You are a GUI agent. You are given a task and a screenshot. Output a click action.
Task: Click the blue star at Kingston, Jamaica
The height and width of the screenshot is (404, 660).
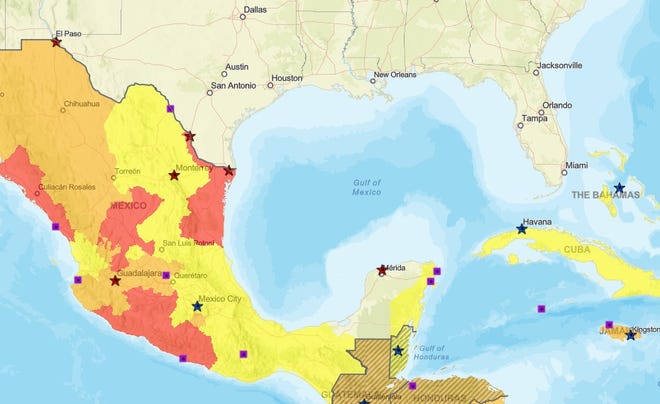631,335
